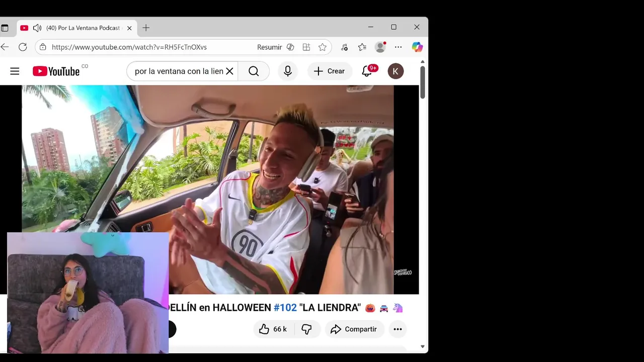Click the page vertical scrollbar thumb
The image size is (644, 362).
pos(423,82)
